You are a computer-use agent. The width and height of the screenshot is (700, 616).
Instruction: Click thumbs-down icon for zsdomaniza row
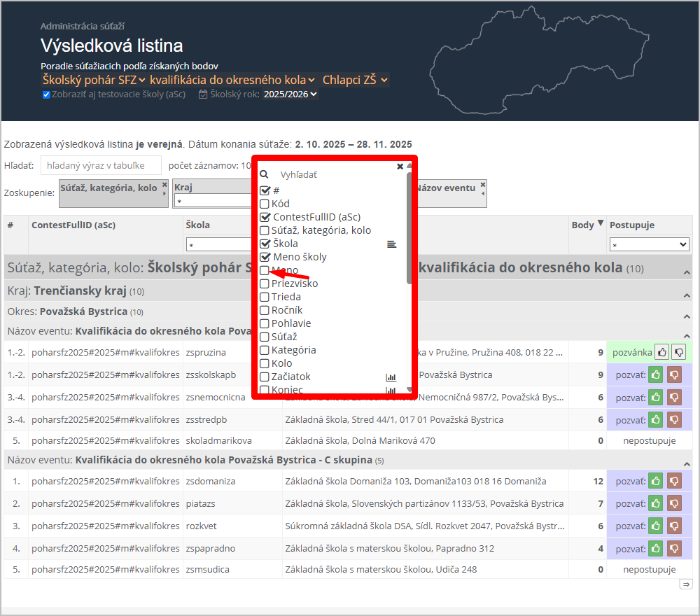(674, 481)
